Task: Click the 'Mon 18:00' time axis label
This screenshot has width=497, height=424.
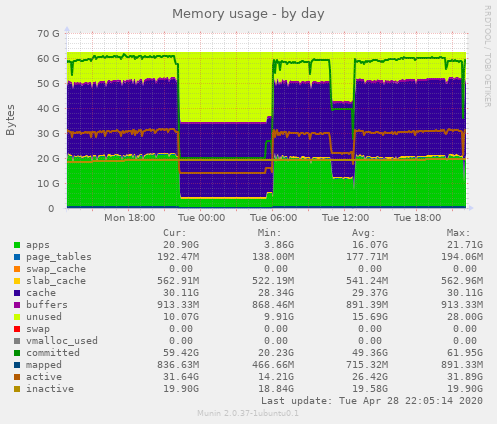Action: 129,218
